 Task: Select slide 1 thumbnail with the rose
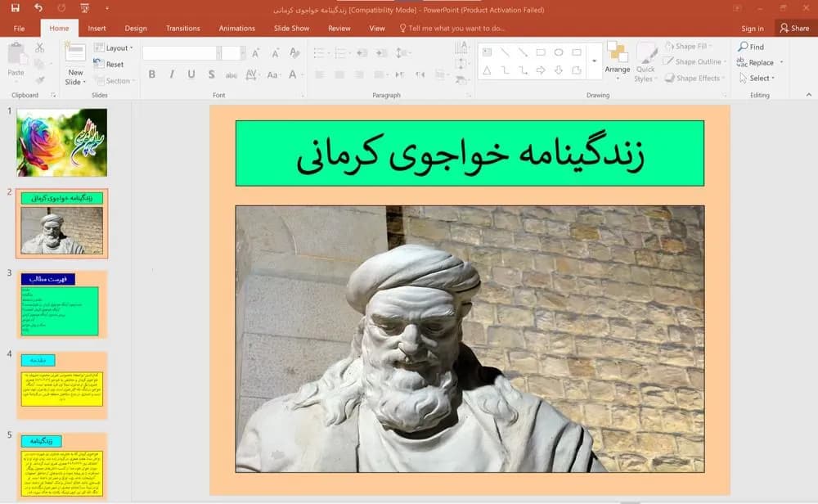61,142
